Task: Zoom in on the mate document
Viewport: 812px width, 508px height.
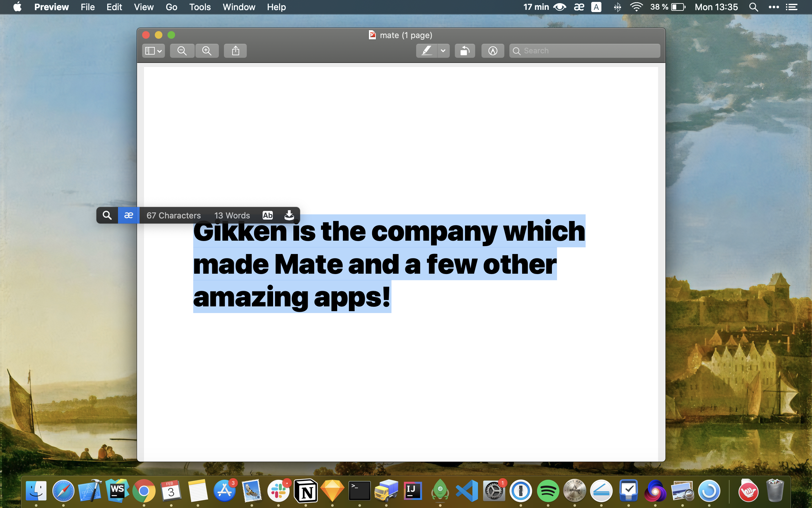Action: [x=207, y=51]
